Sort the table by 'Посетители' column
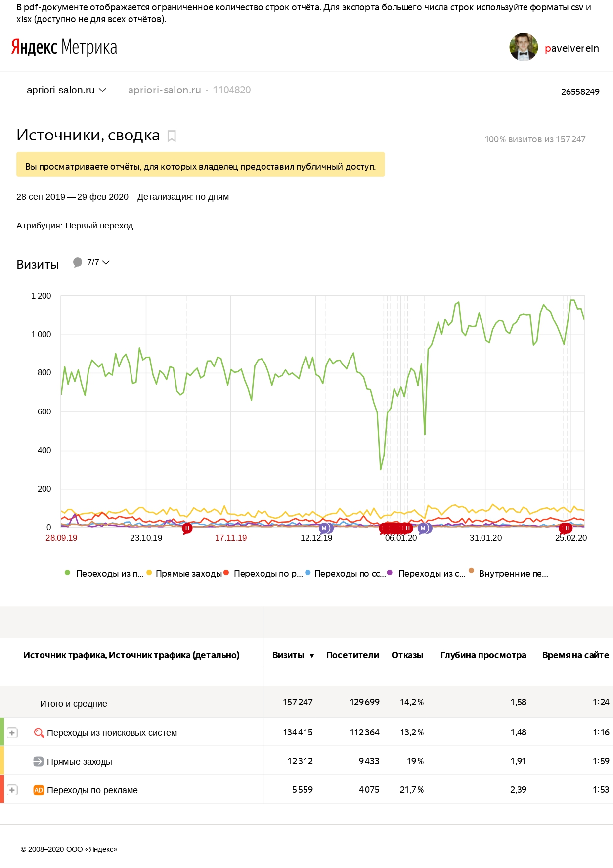 [352, 655]
